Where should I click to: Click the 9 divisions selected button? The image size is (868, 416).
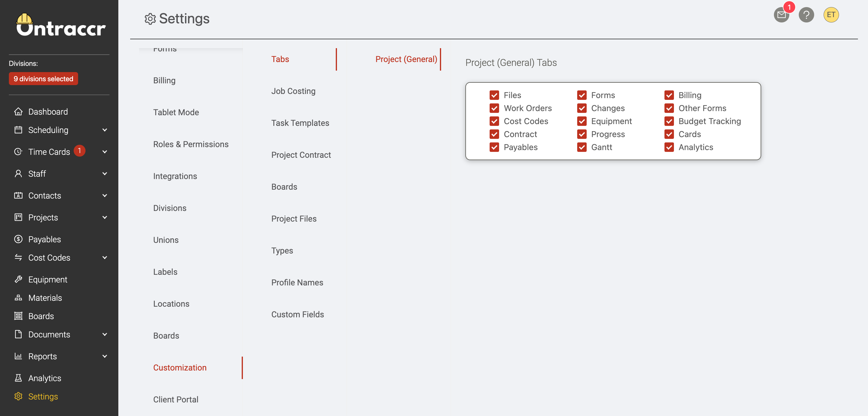[43, 78]
